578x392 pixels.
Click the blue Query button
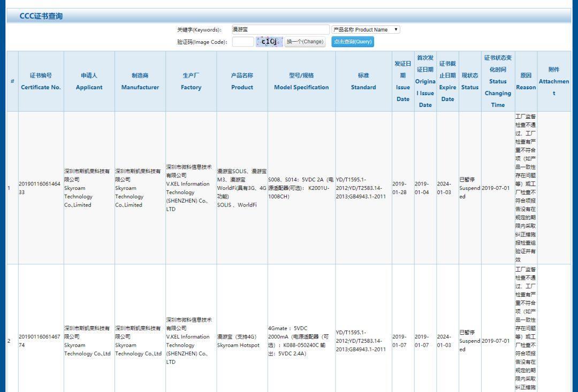click(353, 42)
